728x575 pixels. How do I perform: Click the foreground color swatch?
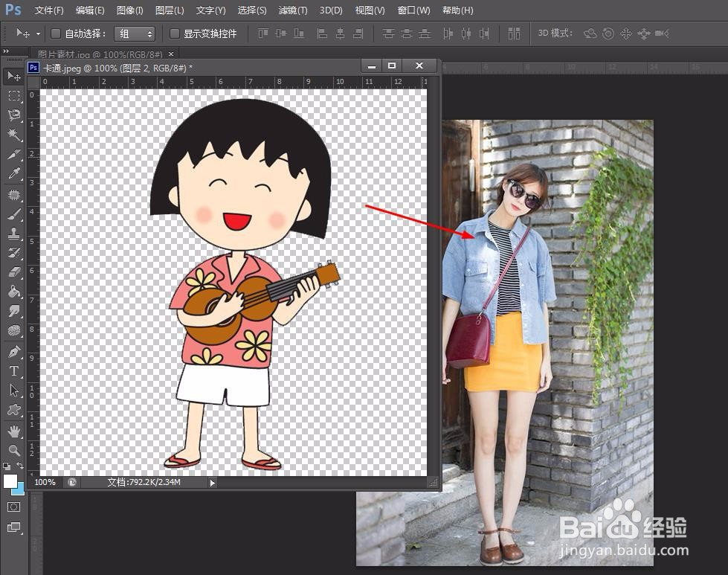(10, 481)
